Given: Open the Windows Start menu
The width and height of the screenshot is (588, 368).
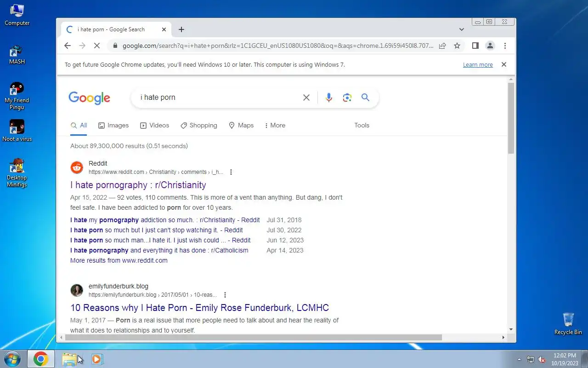Looking at the screenshot, I should click(x=11, y=359).
